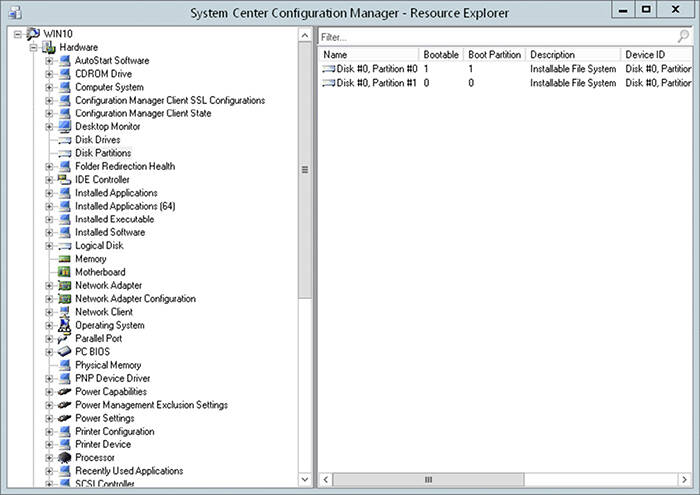Click the Operating System icon
Image resolution: width=700 pixels, height=495 pixels.
(x=65, y=325)
